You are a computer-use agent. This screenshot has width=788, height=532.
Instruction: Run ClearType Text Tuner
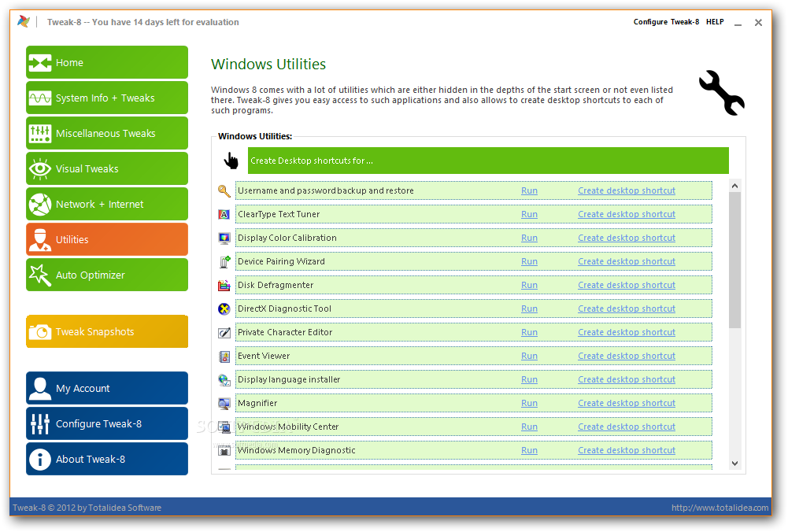[529, 215]
